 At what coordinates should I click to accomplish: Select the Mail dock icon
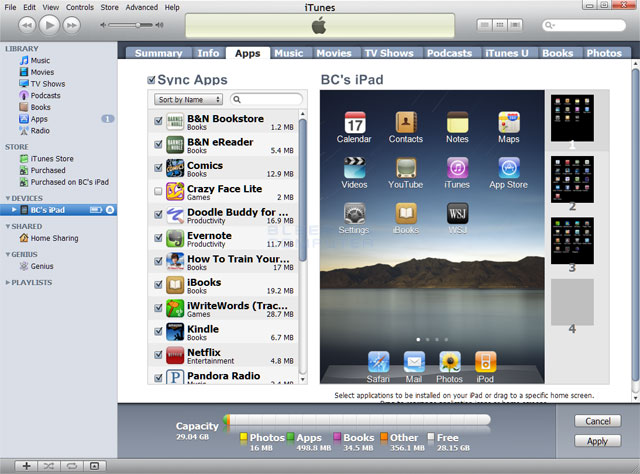click(x=414, y=362)
